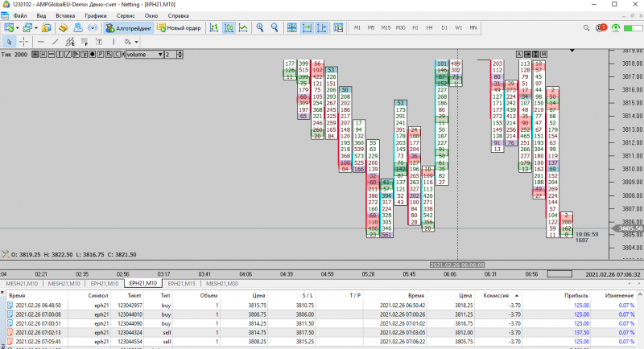This screenshot has height=349, width=644.
Task: Expand the profiles dropdown arrow
Action: (x=36, y=28)
